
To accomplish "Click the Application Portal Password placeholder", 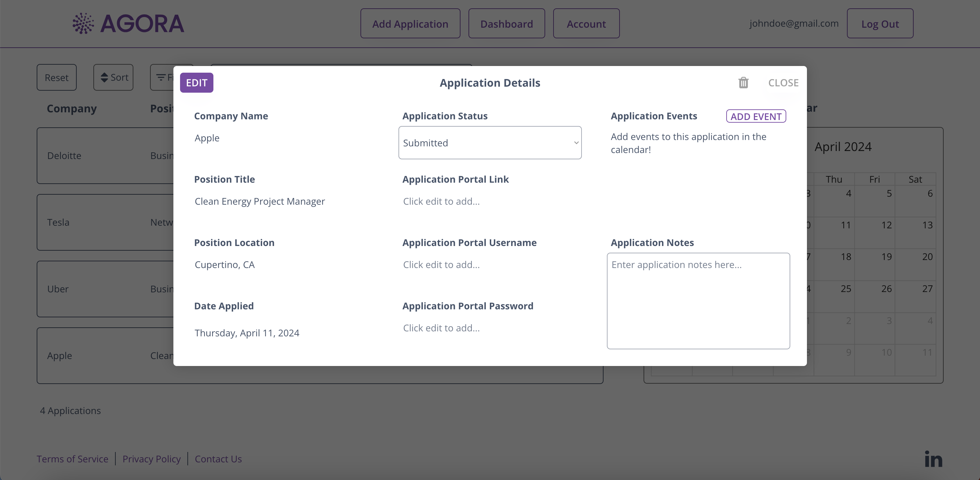I will point(441,328).
